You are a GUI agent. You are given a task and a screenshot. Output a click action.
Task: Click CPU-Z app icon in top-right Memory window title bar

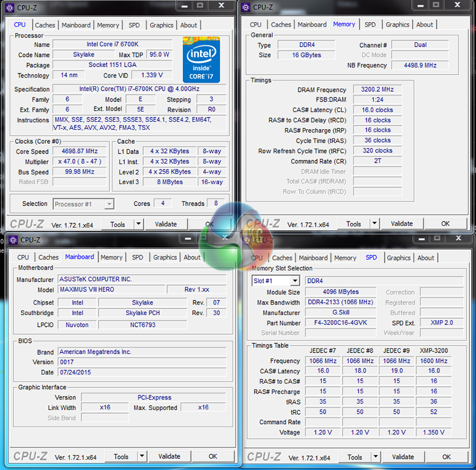pos(245,7)
